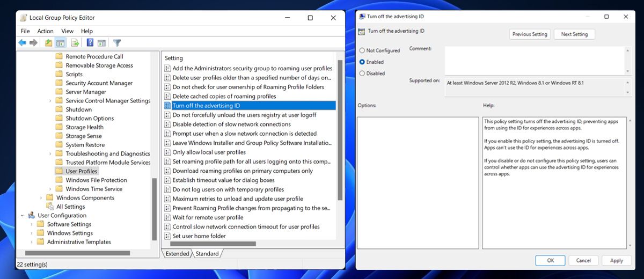The height and width of the screenshot is (279, 644).
Task: Toggle the Show/Hide Action Pane icon
Action: pyautogui.click(x=101, y=43)
